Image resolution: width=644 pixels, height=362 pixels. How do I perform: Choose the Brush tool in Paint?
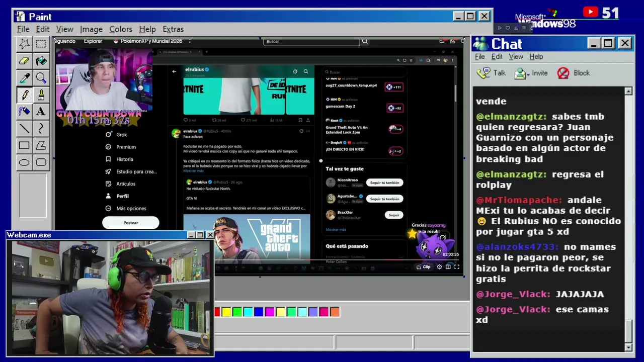41,95
